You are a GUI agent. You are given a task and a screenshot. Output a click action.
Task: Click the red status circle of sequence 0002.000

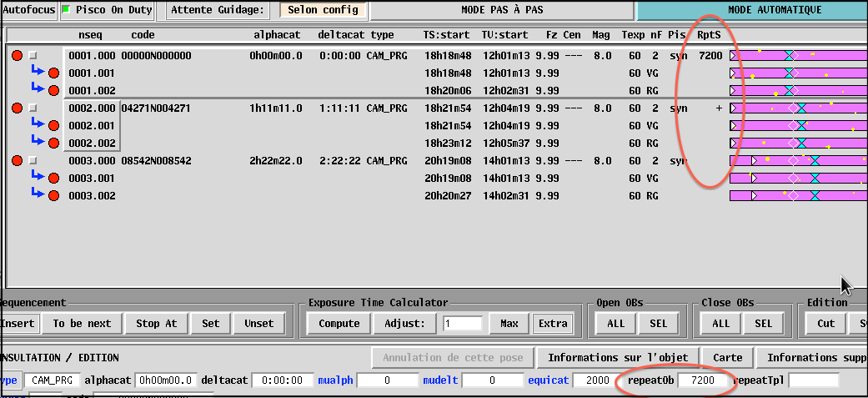click(18, 108)
